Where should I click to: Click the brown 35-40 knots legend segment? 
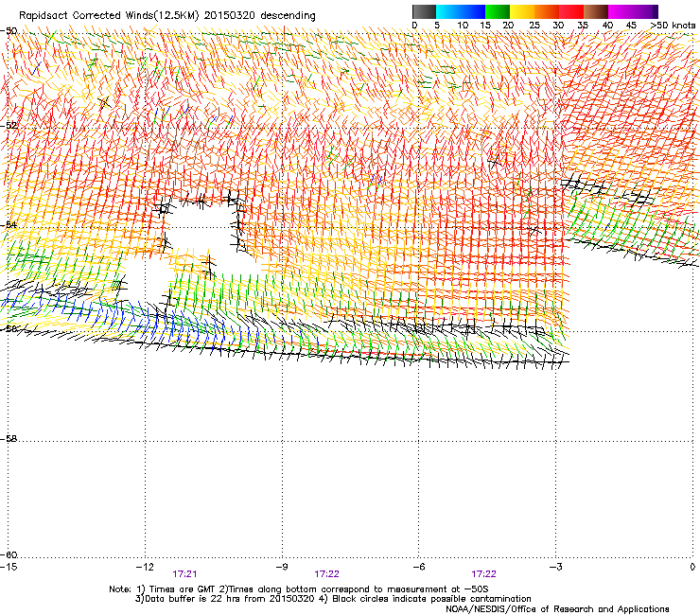(x=596, y=11)
